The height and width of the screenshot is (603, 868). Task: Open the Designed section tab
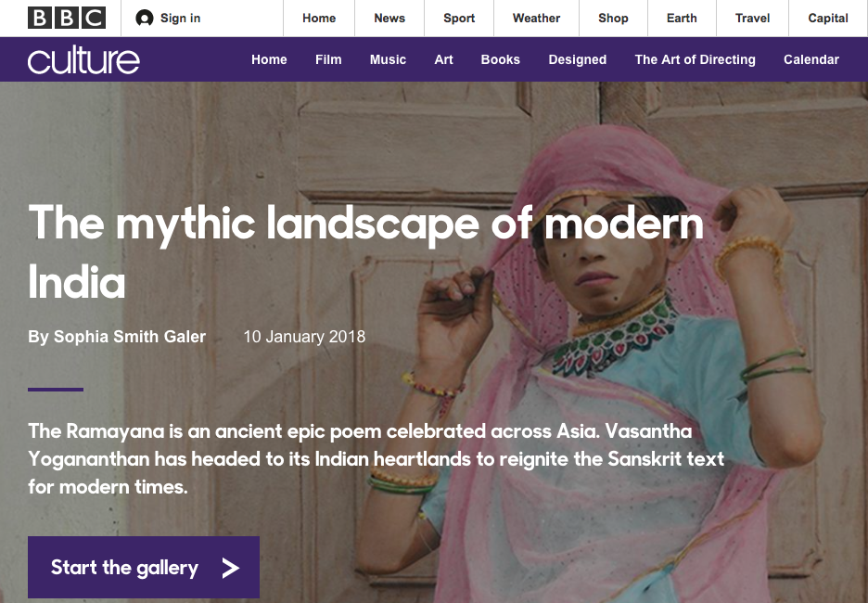pyautogui.click(x=577, y=59)
